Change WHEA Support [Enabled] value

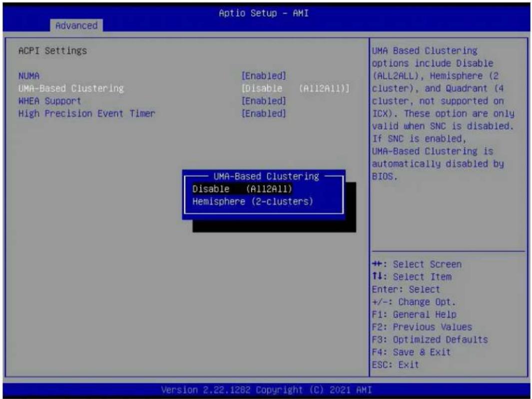[264, 101]
